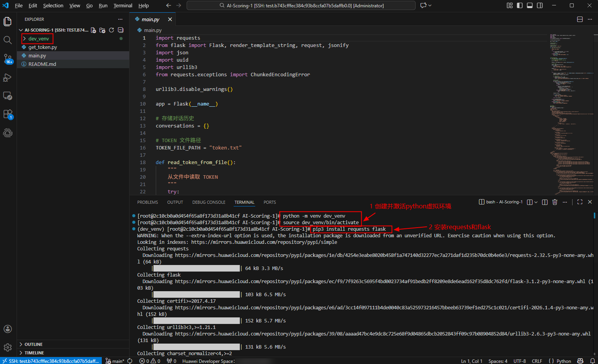Change indentation via Spaces: 4
This screenshot has height=364, width=598.
point(498,361)
